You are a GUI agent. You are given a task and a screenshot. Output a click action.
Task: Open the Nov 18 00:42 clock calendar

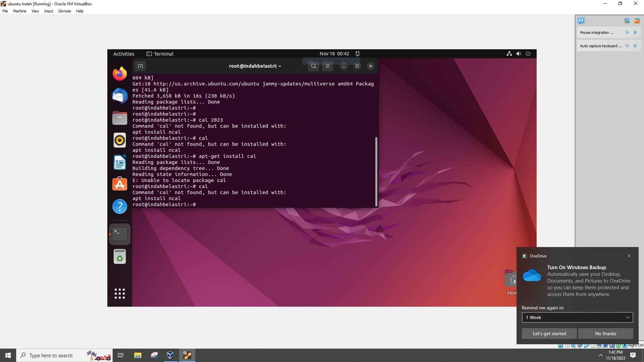(x=334, y=54)
